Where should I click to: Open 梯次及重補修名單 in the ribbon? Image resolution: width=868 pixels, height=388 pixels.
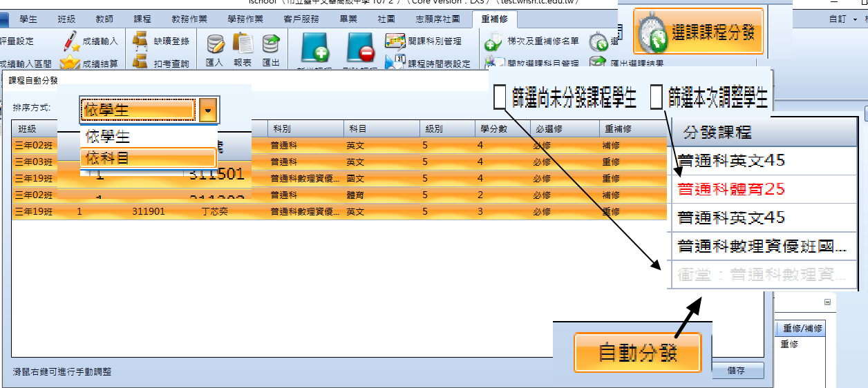[x=532, y=41]
